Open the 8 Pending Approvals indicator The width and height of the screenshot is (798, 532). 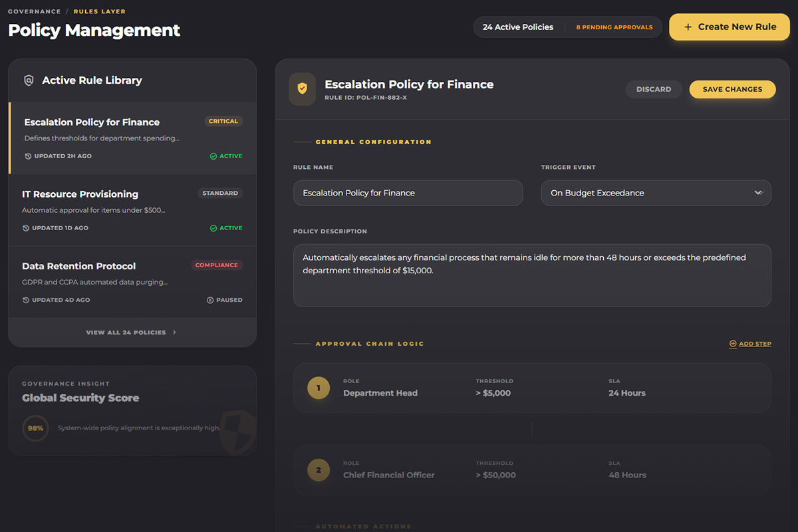(x=614, y=27)
